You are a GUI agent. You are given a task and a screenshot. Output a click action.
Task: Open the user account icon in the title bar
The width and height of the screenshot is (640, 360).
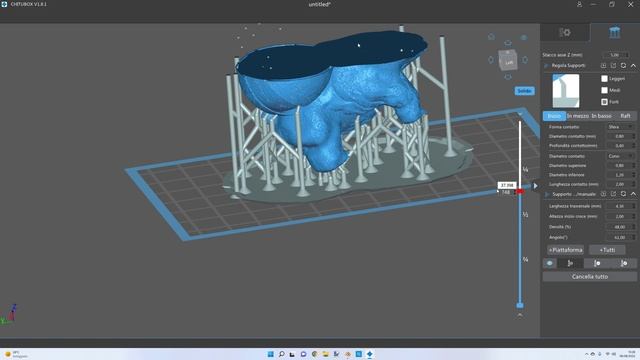point(579,4)
